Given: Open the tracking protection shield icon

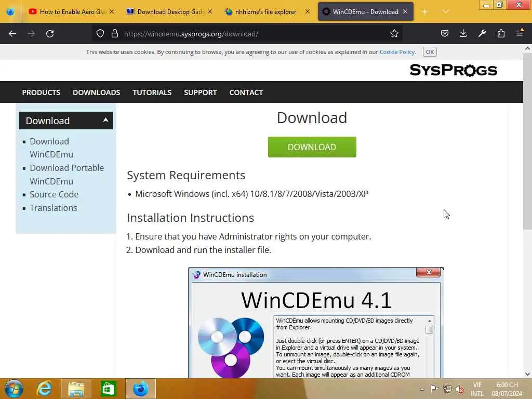Looking at the screenshot, I should click(100, 34).
